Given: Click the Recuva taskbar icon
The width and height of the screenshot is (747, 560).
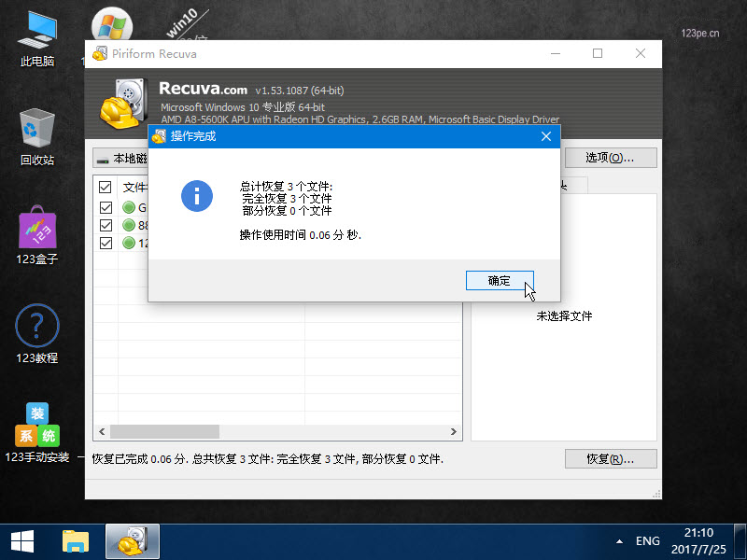Looking at the screenshot, I should pyautogui.click(x=133, y=541).
